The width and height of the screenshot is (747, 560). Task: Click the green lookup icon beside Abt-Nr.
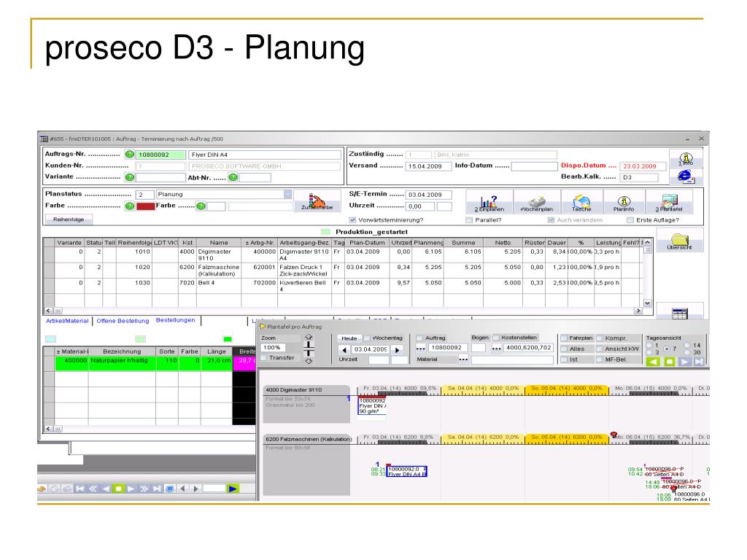tap(233, 177)
